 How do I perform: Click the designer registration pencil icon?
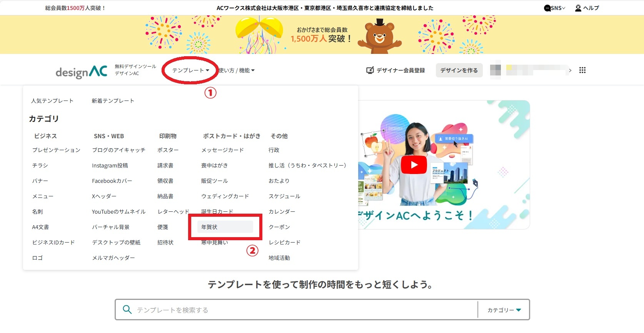coord(370,70)
